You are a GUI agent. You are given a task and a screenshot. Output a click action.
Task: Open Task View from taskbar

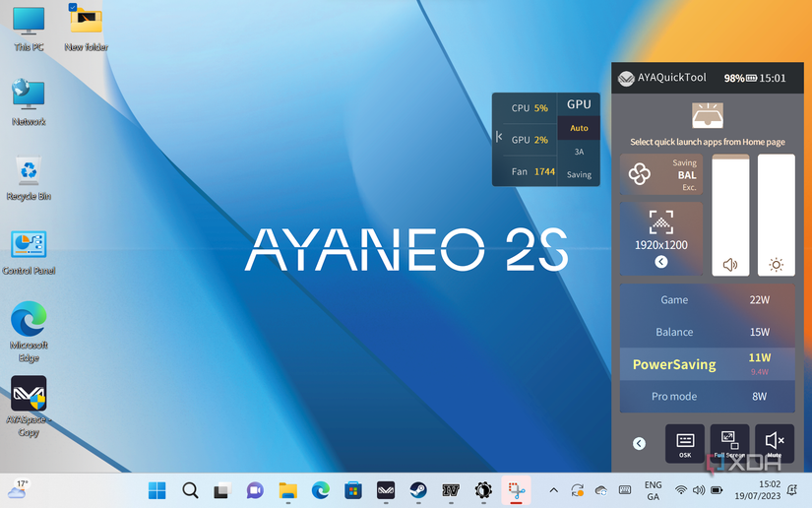(x=222, y=490)
